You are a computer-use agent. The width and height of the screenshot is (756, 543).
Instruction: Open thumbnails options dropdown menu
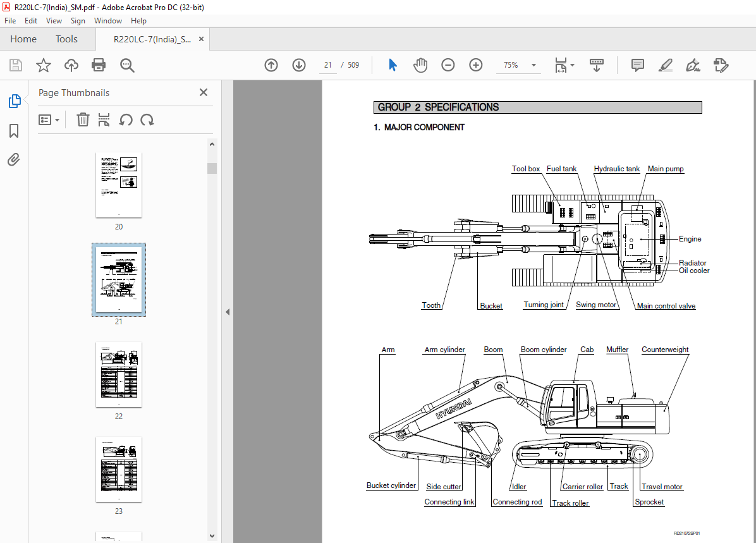click(x=49, y=119)
